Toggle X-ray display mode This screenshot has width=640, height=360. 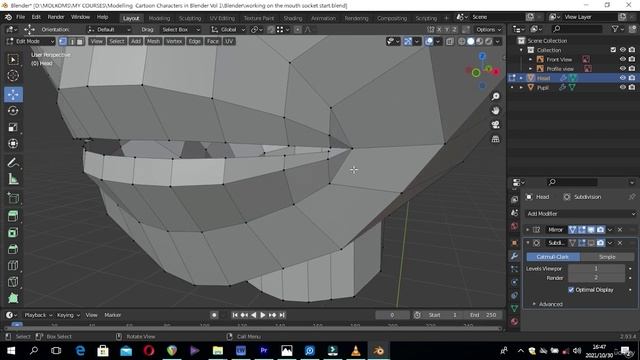(x=449, y=41)
